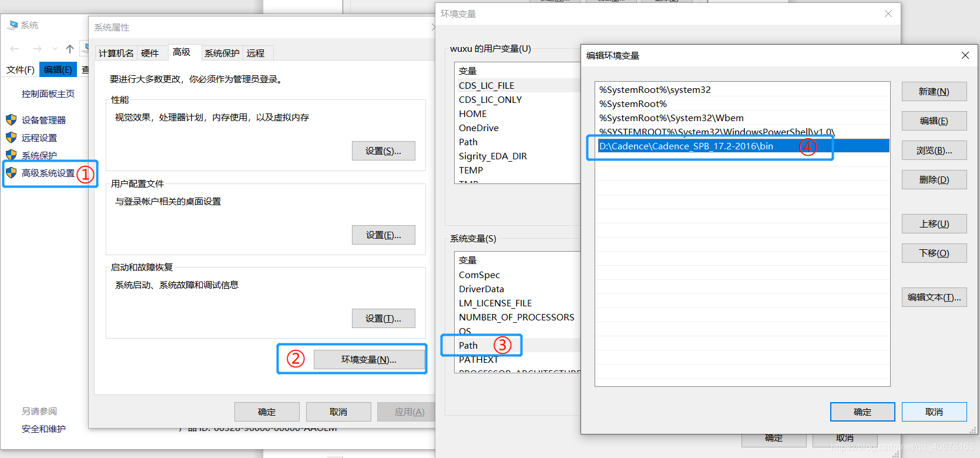Click 设置(E) button under 用户配置文件

[x=383, y=235]
